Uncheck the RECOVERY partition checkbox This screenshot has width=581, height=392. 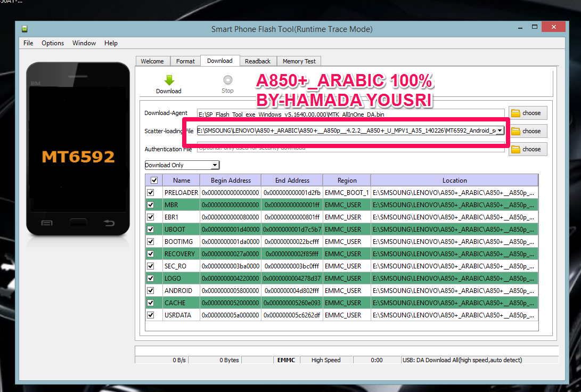click(x=150, y=254)
